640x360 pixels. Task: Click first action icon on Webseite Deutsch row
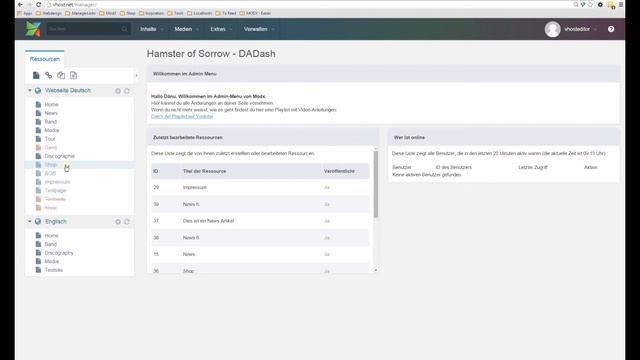coord(118,91)
